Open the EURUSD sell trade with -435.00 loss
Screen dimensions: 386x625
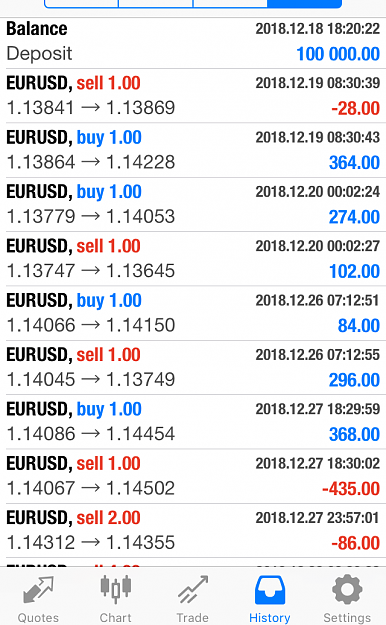pyautogui.click(x=193, y=476)
